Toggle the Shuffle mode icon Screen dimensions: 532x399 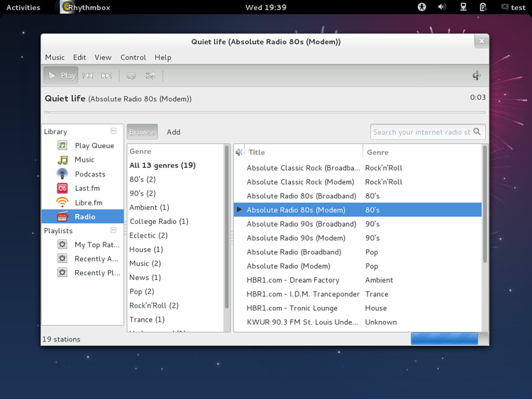tap(150, 76)
